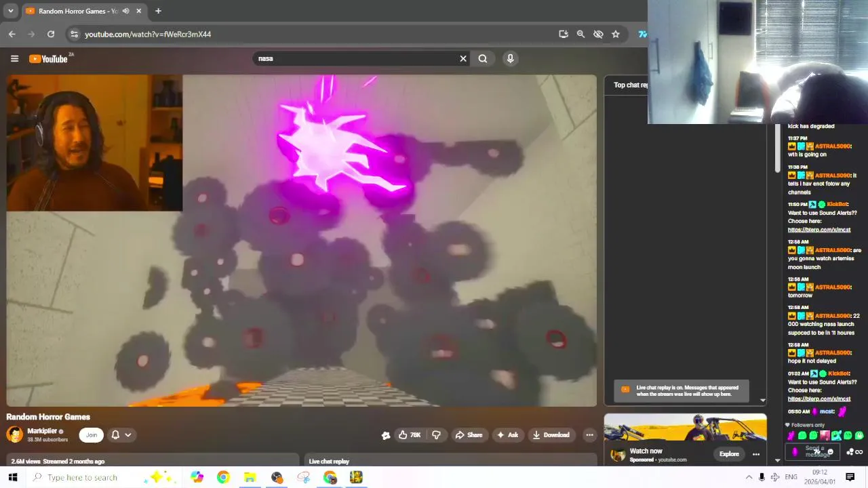868x488 pixels.
Task: Open the Windows Start menu
Action: [x=12, y=477]
